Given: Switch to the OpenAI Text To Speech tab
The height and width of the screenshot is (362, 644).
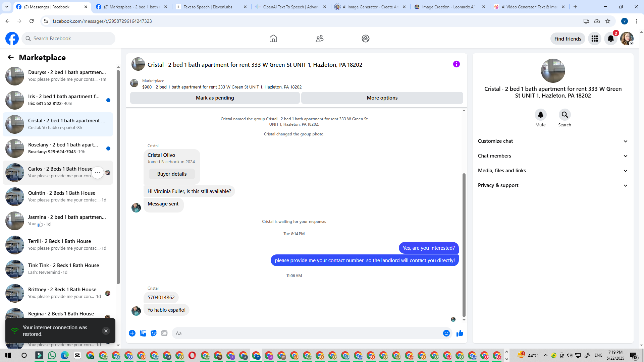Looking at the screenshot, I should [x=290, y=7].
